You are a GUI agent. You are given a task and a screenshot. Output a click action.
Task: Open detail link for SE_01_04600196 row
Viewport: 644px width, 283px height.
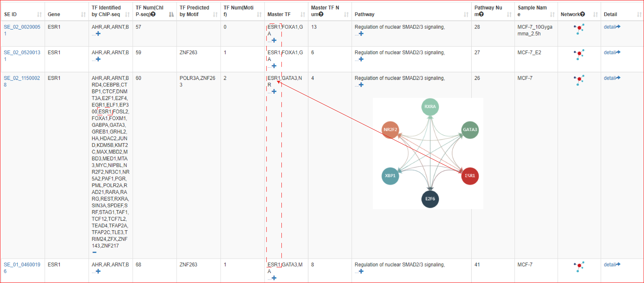(612, 264)
